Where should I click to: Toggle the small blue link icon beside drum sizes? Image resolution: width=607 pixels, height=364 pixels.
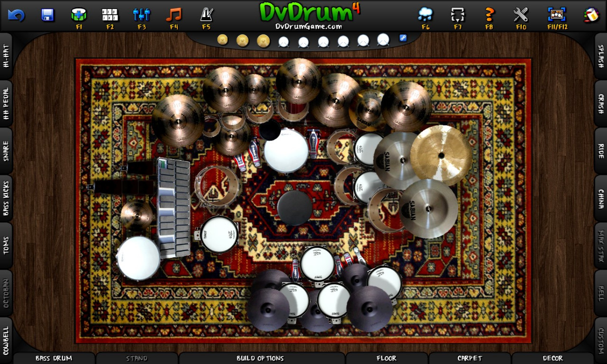pos(403,38)
